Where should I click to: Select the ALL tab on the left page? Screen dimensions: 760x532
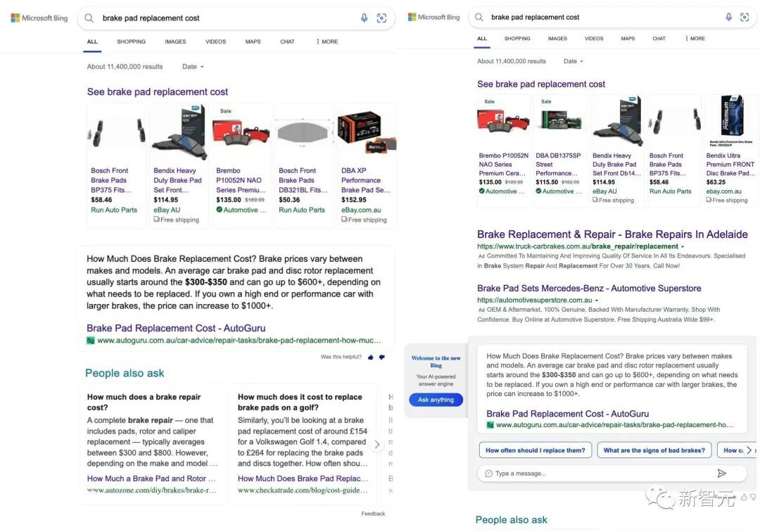(x=92, y=42)
